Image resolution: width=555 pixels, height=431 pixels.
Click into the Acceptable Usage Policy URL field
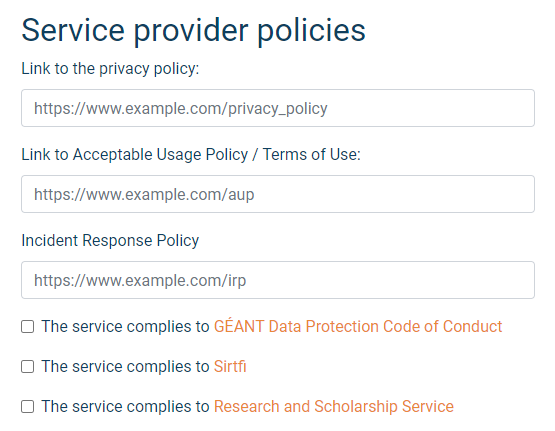(x=278, y=194)
